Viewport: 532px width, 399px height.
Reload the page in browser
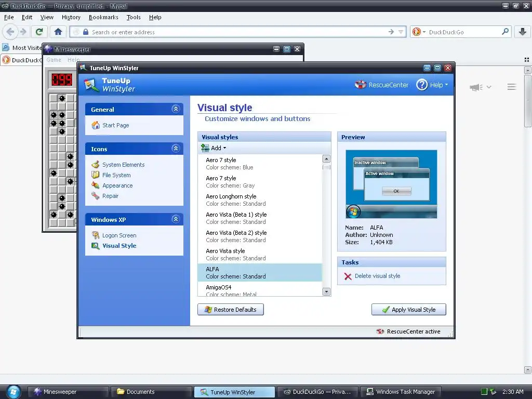(x=39, y=32)
